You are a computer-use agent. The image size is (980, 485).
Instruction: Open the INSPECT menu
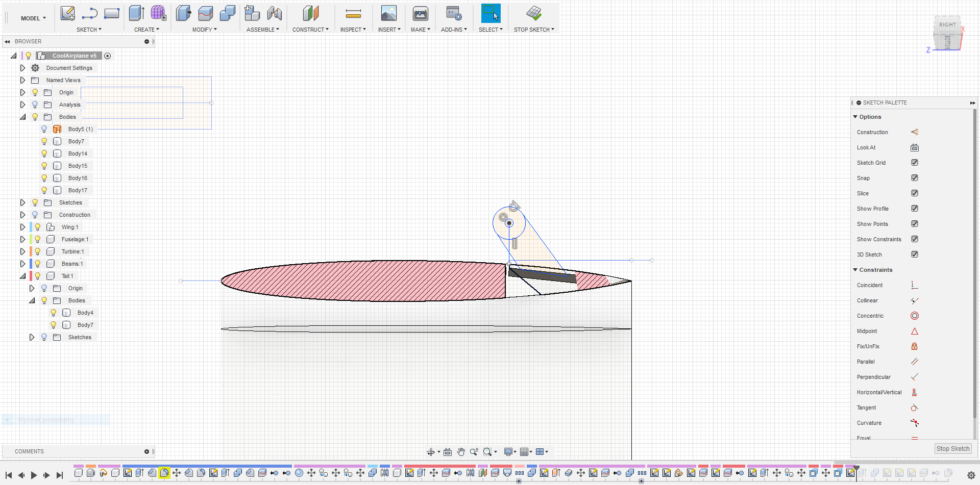(353, 30)
